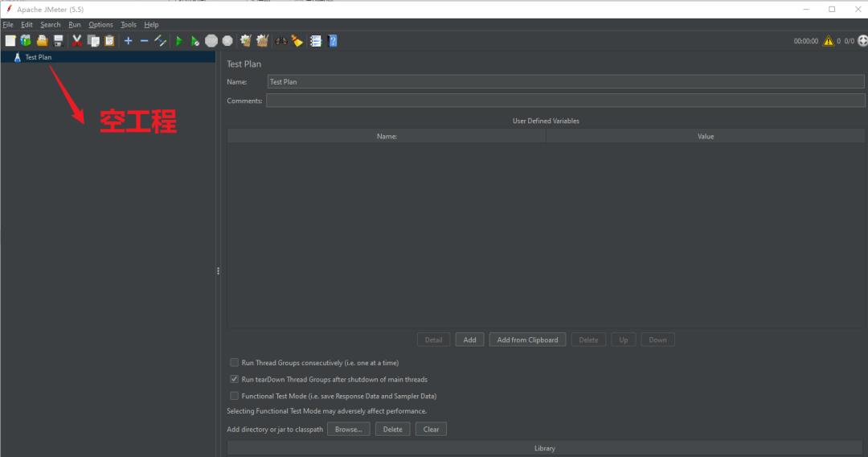
Task: Click Start no pauses icon
Action: pyautogui.click(x=194, y=41)
